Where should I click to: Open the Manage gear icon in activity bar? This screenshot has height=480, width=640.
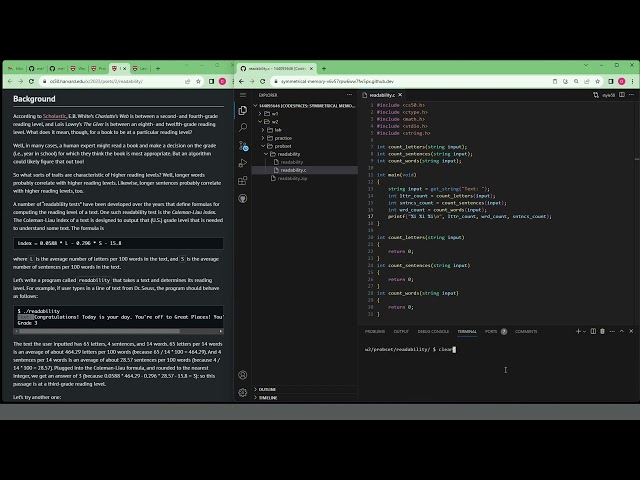tap(242, 392)
